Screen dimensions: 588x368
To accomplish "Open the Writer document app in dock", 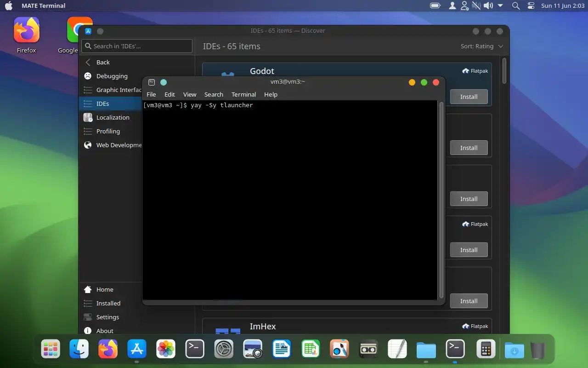I will [x=282, y=349].
